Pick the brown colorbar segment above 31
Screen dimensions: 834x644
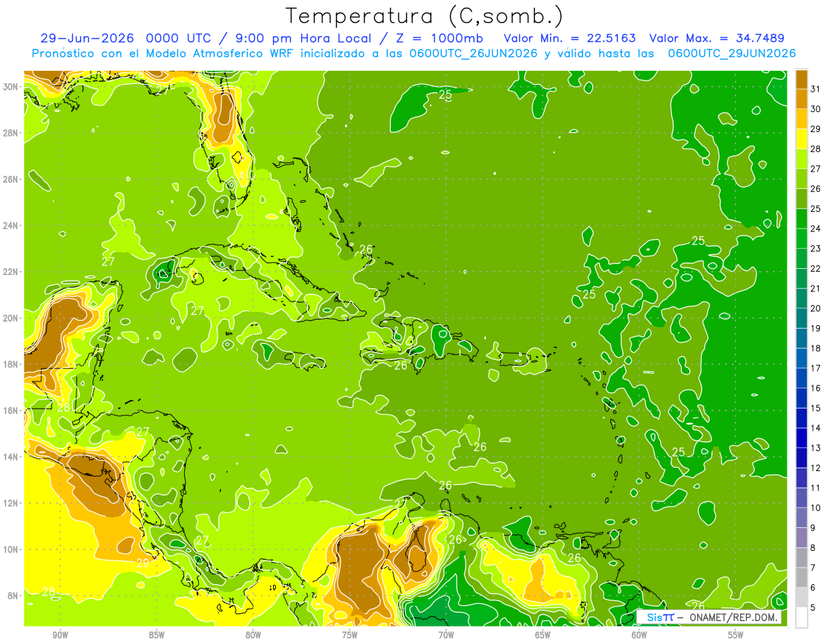(801, 79)
